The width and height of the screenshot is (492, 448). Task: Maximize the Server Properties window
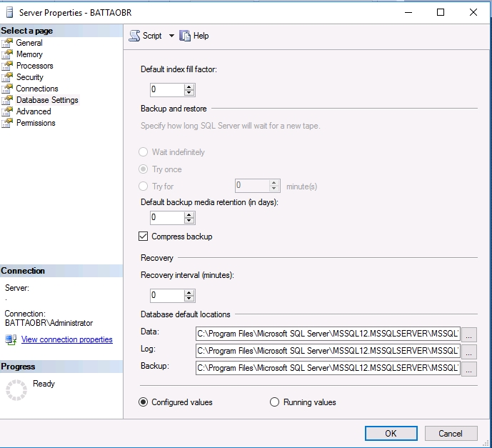(x=441, y=13)
